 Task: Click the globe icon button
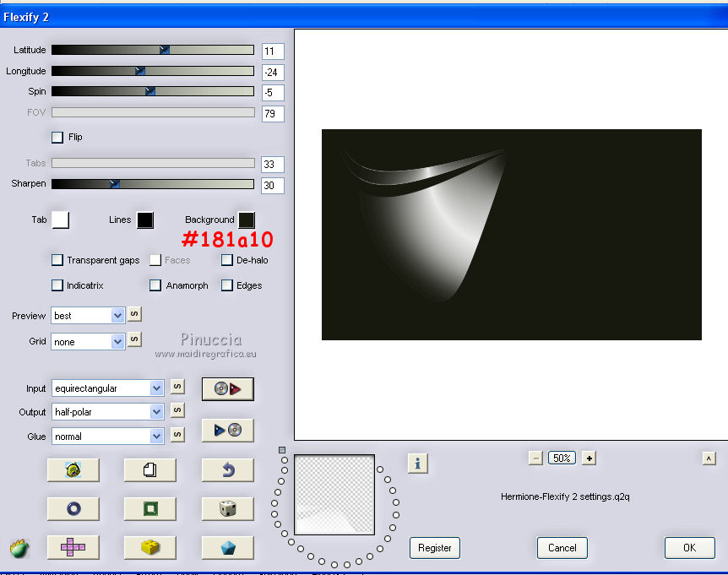(x=73, y=470)
